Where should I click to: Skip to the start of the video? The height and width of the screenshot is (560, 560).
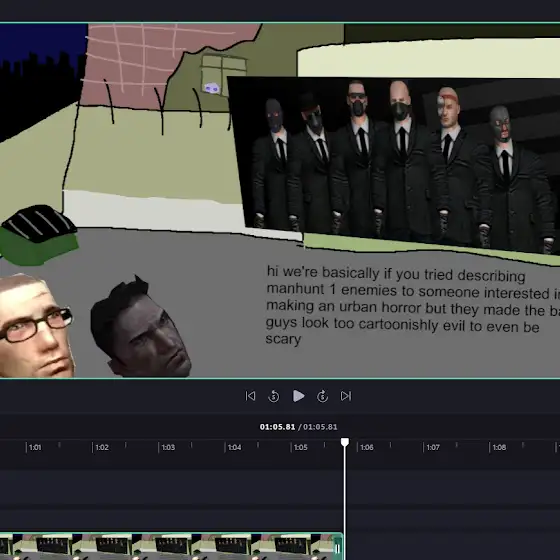coord(250,396)
